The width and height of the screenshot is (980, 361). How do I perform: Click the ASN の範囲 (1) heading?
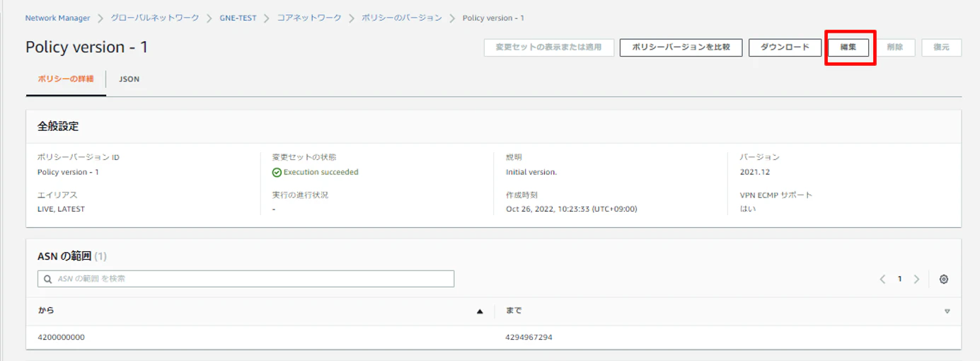(x=72, y=256)
